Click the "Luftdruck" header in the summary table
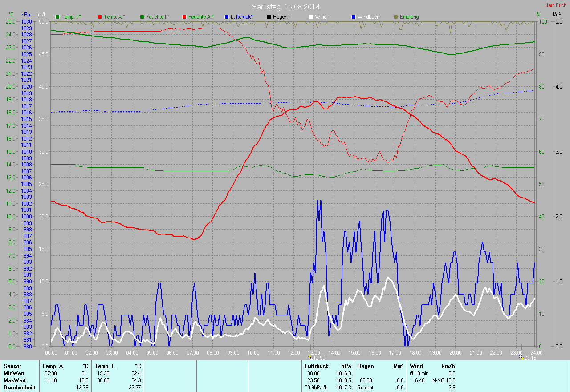570x392 pixels. pos(317,366)
